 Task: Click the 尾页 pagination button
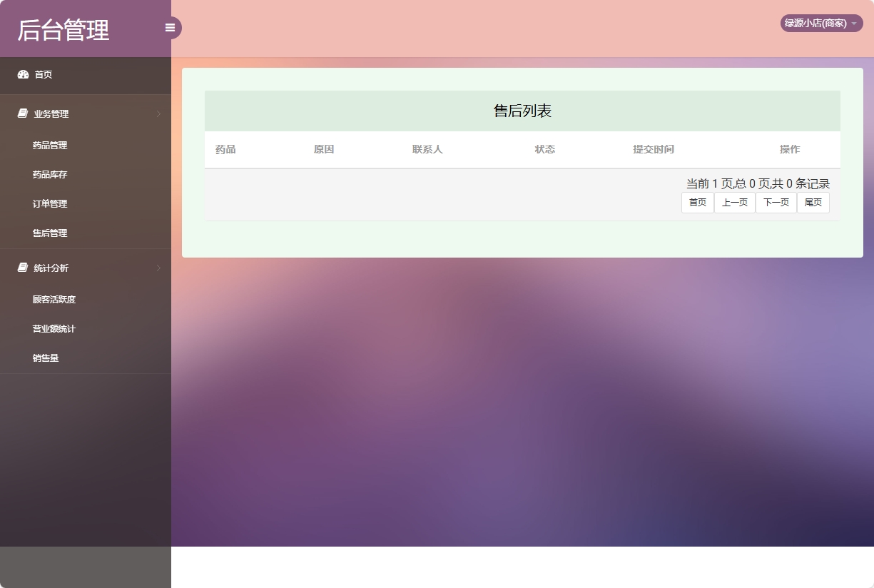[x=813, y=202]
